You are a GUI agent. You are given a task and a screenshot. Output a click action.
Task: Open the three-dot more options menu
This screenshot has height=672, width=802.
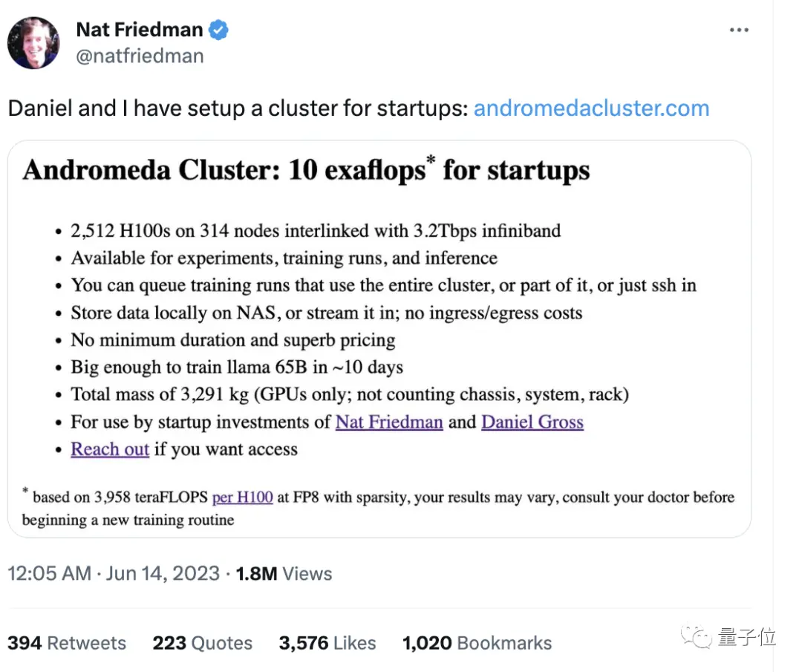click(739, 30)
